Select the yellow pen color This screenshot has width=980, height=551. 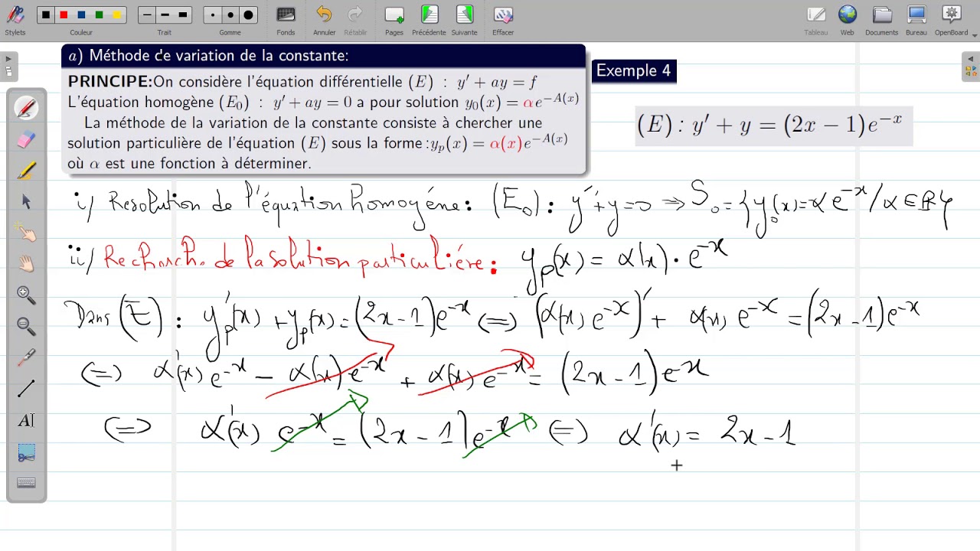tap(116, 15)
